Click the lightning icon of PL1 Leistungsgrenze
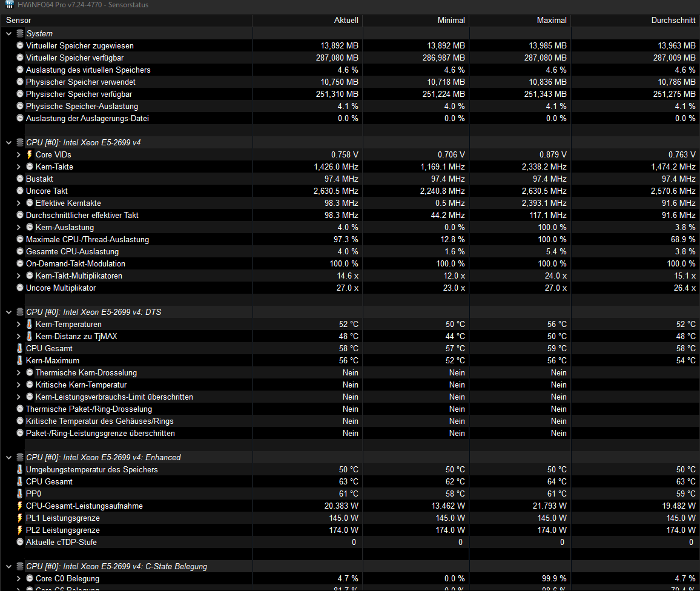Image resolution: width=700 pixels, height=591 pixels. pyautogui.click(x=19, y=518)
